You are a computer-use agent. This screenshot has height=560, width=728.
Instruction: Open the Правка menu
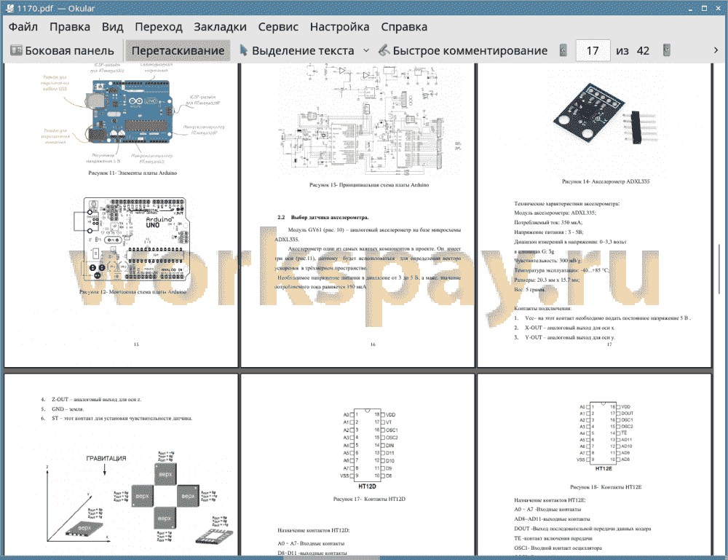pyautogui.click(x=70, y=27)
